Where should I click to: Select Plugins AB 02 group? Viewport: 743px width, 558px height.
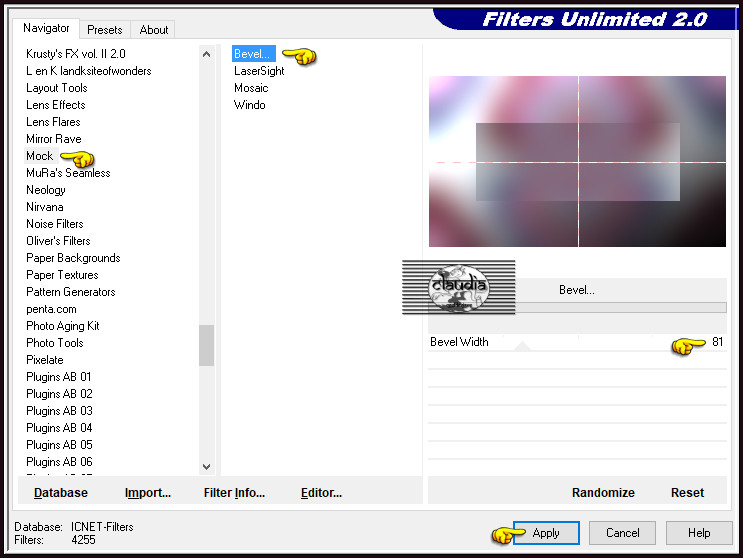point(59,394)
